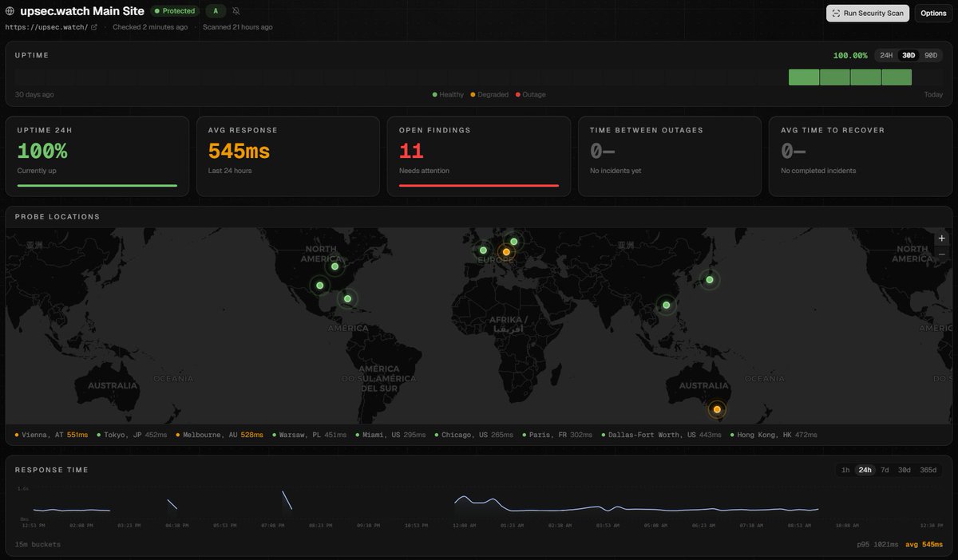The height and width of the screenshot is (560, 958).
Task: Select the orange Melbourne probe marker on the map
Action: tap(717, 409)
